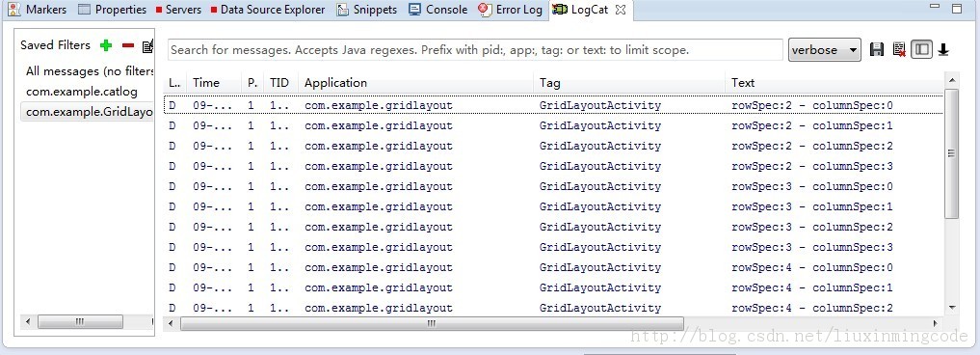Select log row rowSpec:2 - columnSpec:1
Screen dimensions: 980x355
click(553, 125)
